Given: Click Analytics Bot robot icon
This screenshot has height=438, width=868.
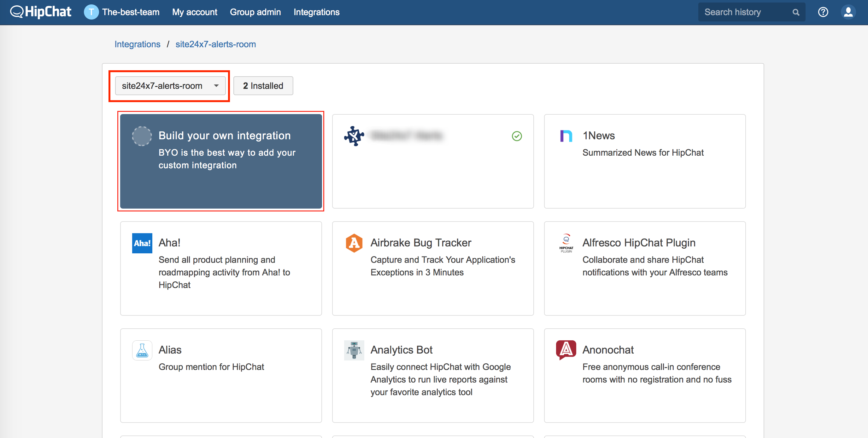Looking at the screenshot, I should pyautogui.click(x=354, y=350).
